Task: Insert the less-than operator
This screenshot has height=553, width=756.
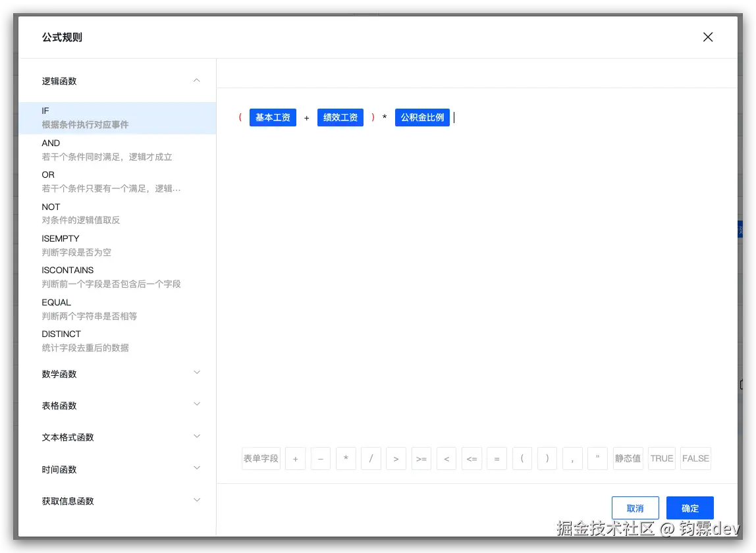Action: (x=446, y=458)
